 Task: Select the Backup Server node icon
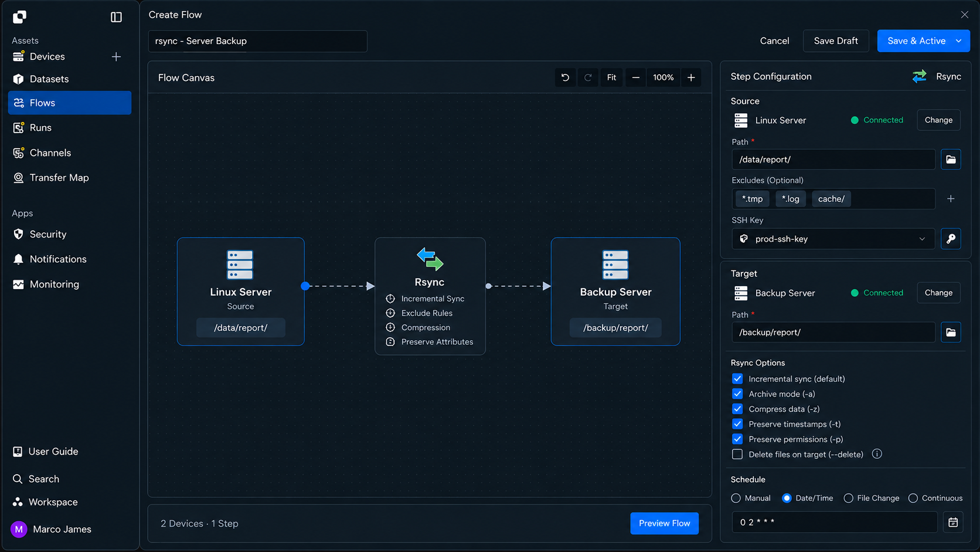(x=615, y=265)
